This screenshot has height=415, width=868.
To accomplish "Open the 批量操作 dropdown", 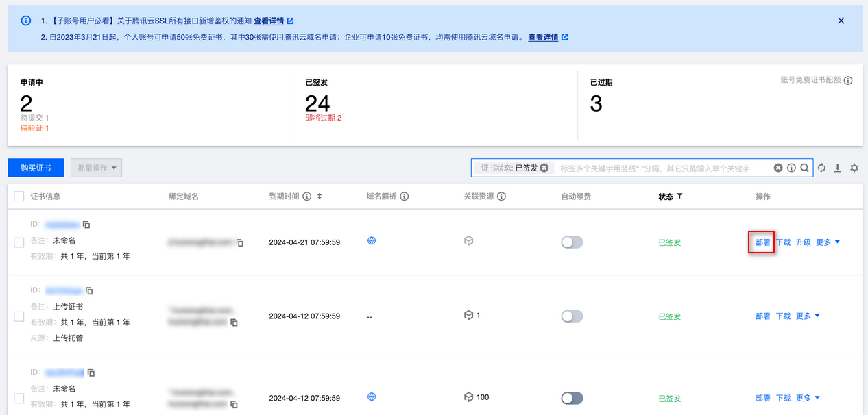I will 96,168.
